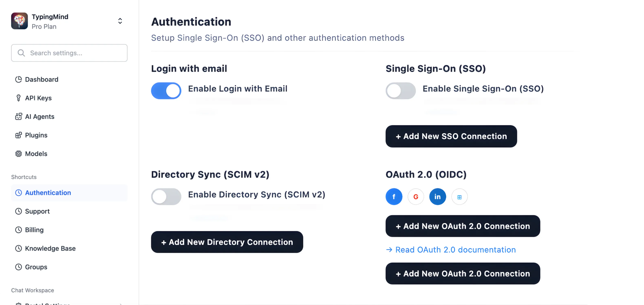644x305 pixels.
Task: Open the Dashboard section
Action: click(41, 79)
